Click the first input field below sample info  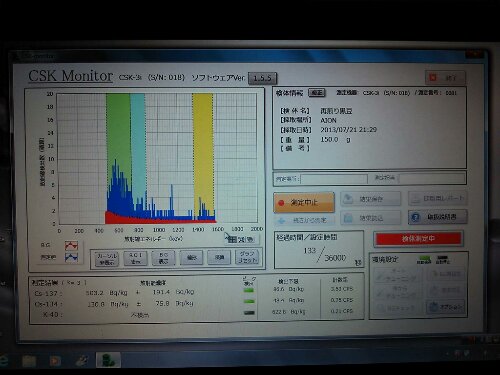click(334, 179)
